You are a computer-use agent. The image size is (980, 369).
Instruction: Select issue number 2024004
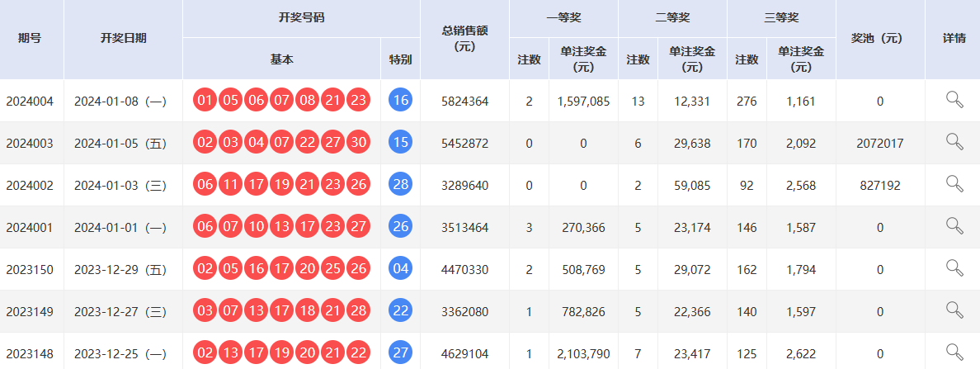pyautogui.click(x=30, y=102)
